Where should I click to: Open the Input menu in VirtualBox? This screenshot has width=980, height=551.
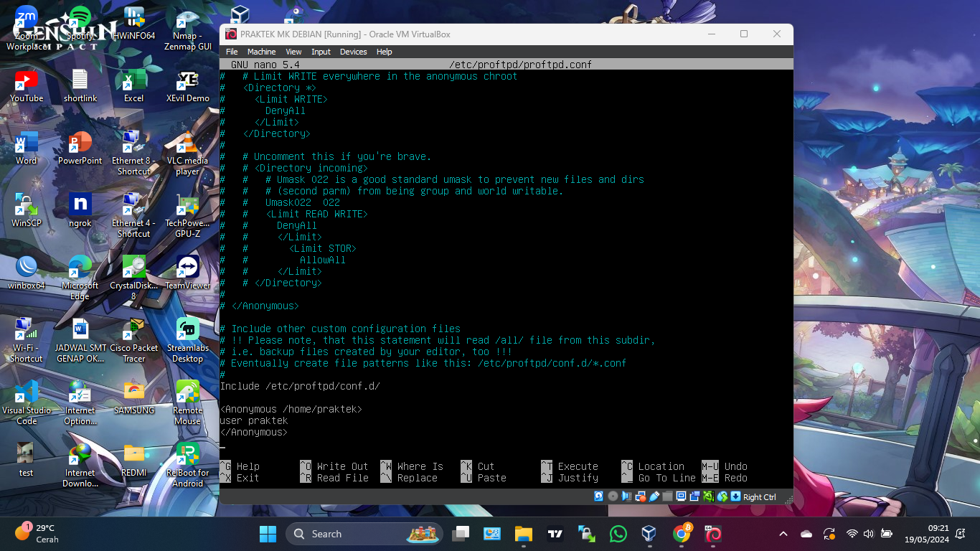321,52
